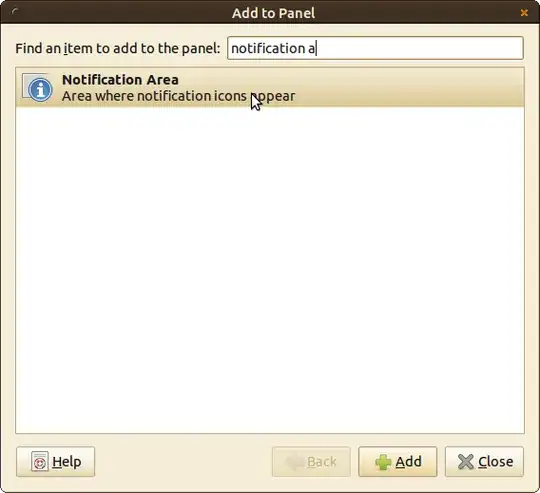Add the selected Notification Area applet

tap(398, 462)
